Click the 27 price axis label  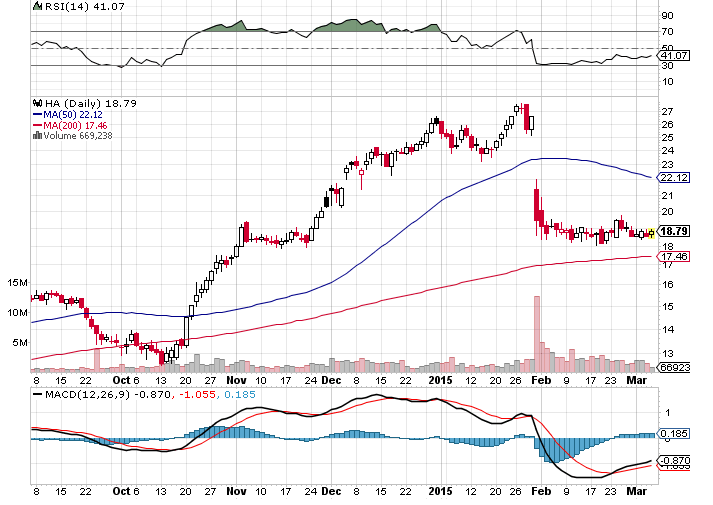pyautogui.click(x=668, y=111)
